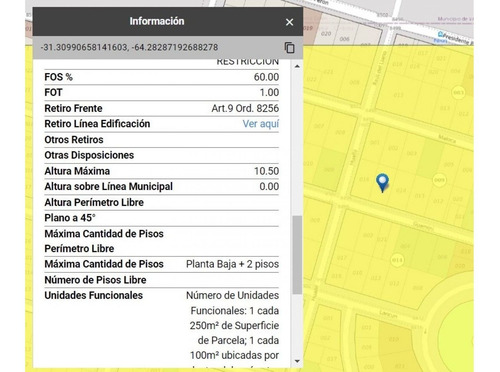This screenshot has width=500, height=372.
Task: Select the Altura Máxima value 10.50
Action: pyautogui.click(x=266, y=171)
